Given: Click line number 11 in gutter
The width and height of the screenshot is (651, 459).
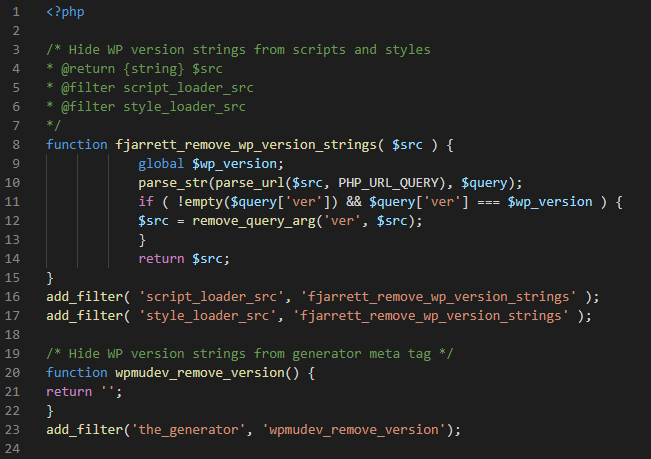Looking at the screenshot, I should 12,202.
